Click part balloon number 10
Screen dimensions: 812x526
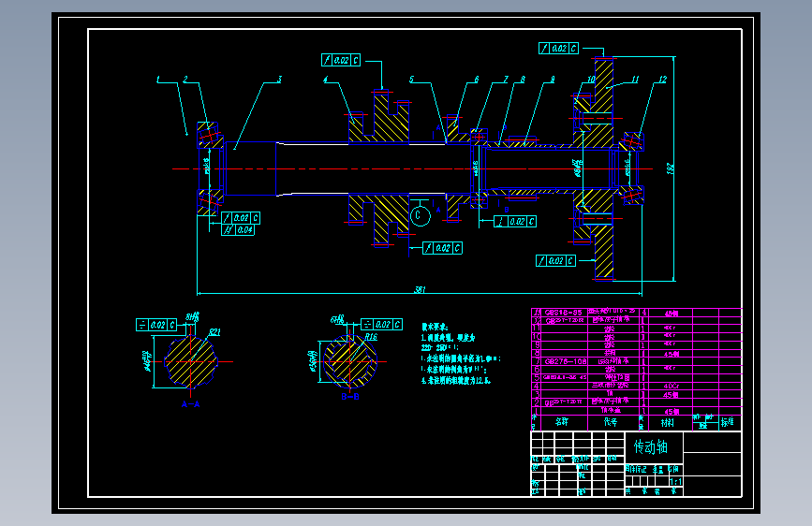coord(591,80)
